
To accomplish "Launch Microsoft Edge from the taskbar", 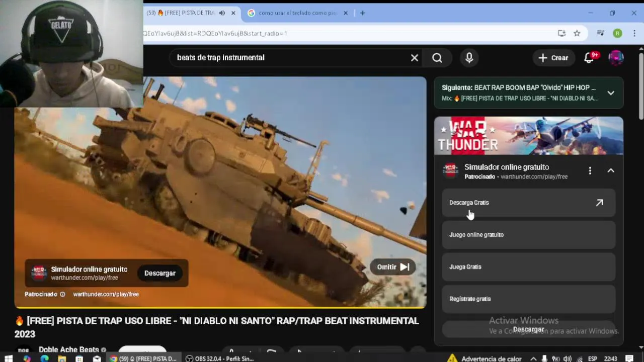I will click(x=44, y=358).
